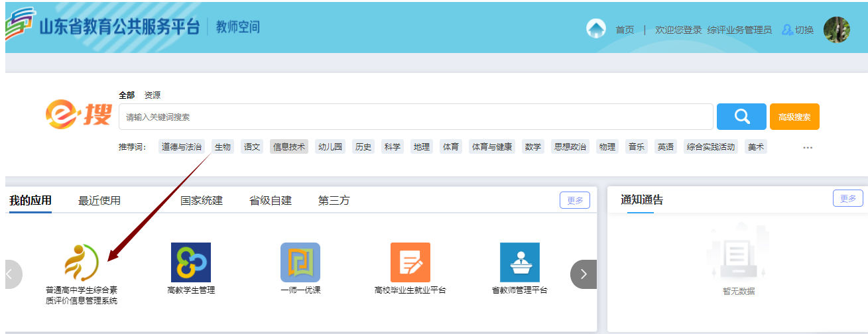Open 普通高中学生综合素质评价信息管理系统 app icon
Screen dimensions: 868x334
tap(81, 262)
